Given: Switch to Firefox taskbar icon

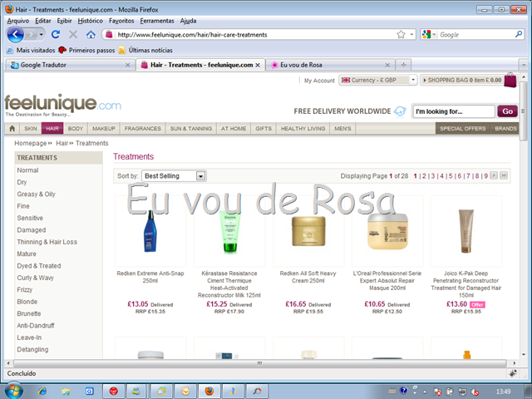Looking at the screenshot, I should (x=209, y=392).
